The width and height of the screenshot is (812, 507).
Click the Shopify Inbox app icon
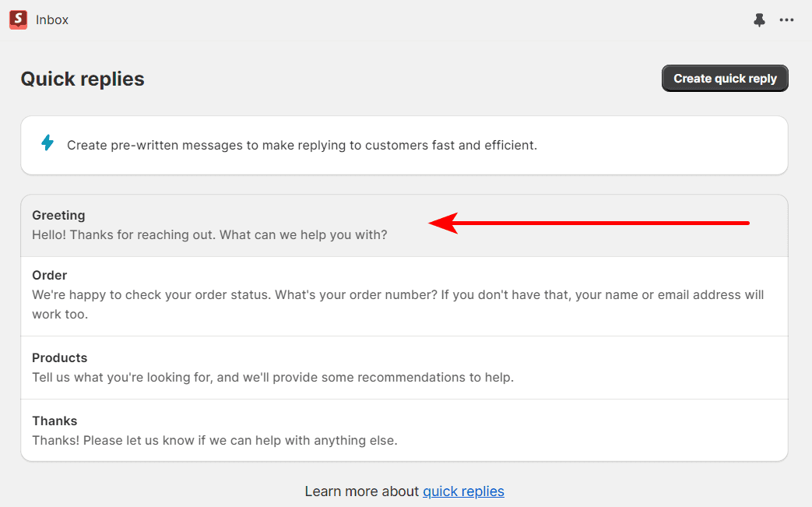coord(17,19)
